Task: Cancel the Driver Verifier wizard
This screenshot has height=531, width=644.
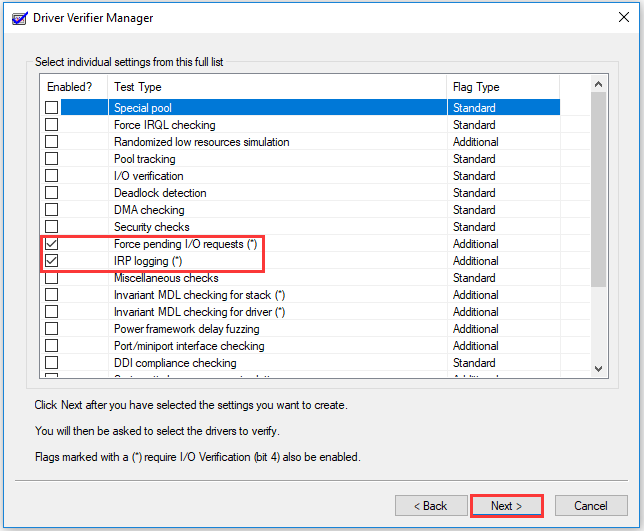Action: tap(591, 506)
